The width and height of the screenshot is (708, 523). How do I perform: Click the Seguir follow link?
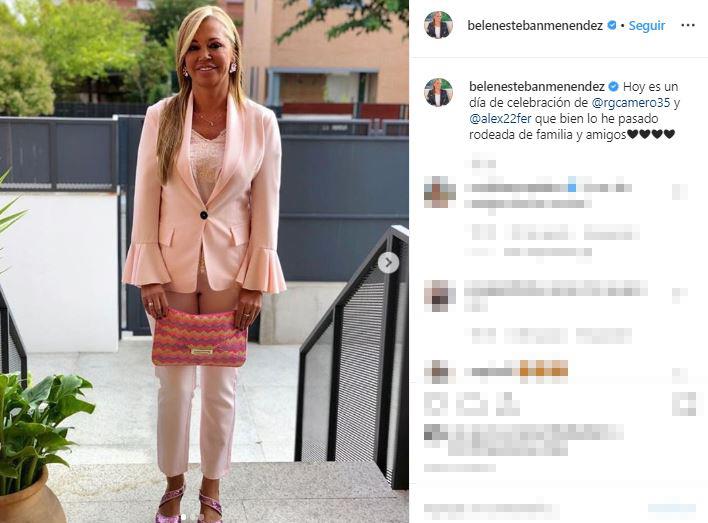[x=647, y=25]
